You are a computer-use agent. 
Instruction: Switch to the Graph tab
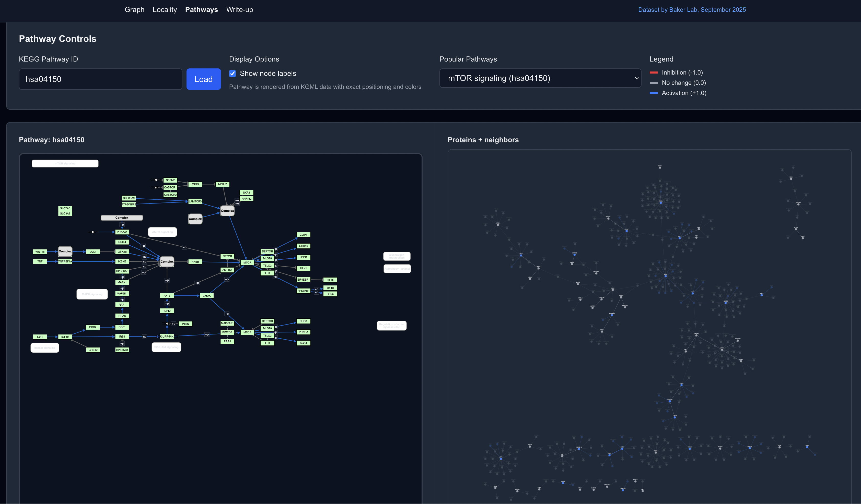[x=134, y=9]
